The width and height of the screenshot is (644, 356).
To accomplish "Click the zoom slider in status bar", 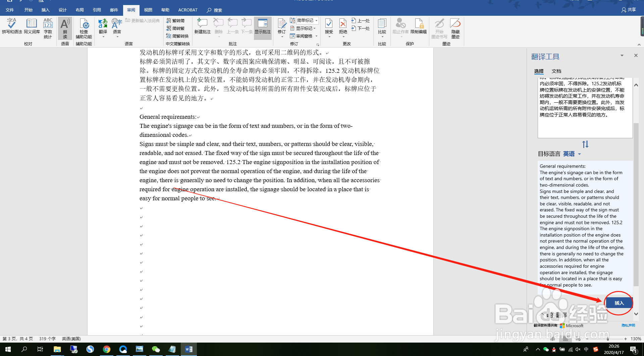I will (x=606, y=339).
